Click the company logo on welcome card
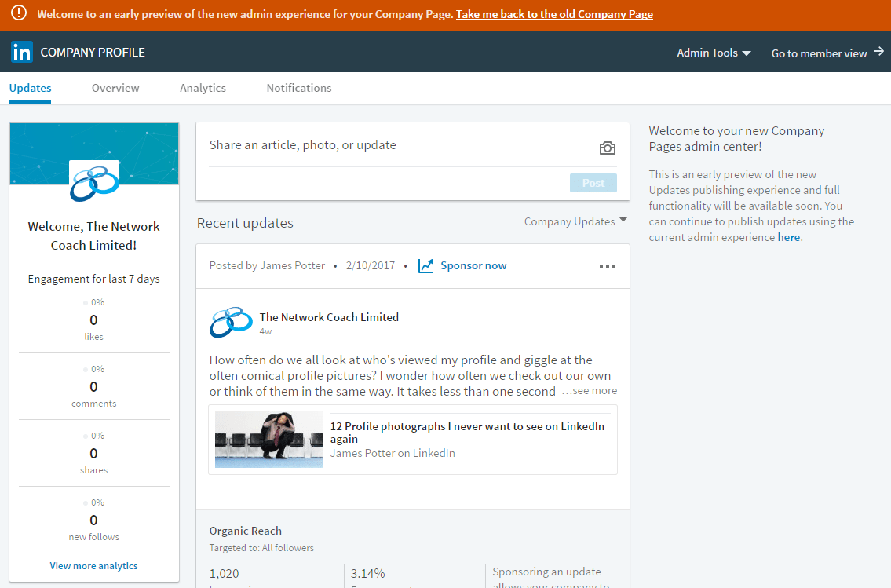The height and width of the screenshot is (588, 891). (94, 182)
